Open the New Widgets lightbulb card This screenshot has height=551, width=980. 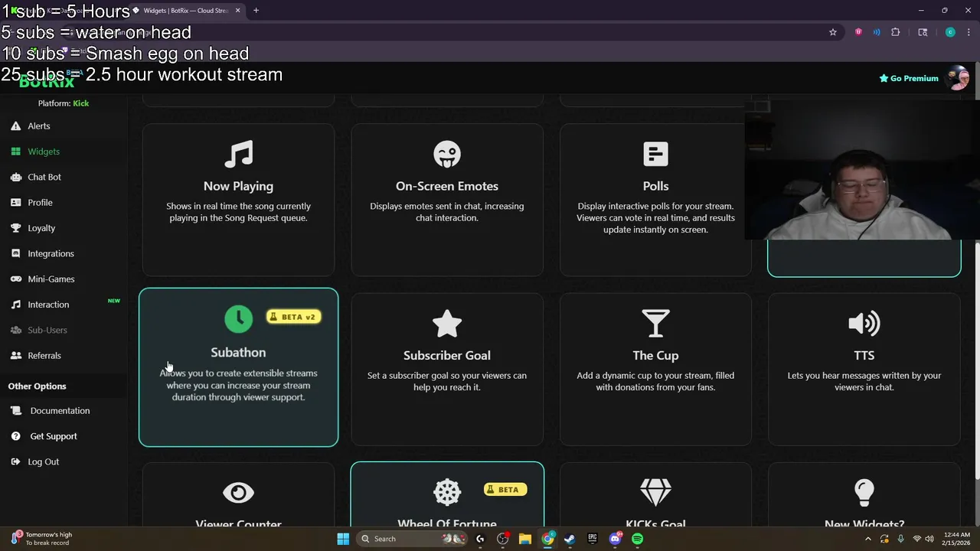[x=864, y=495]
